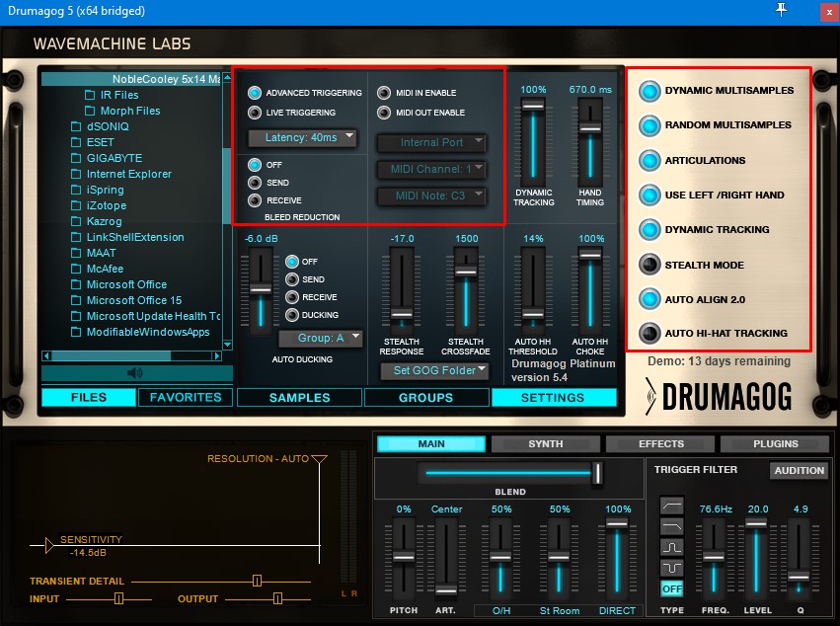Click the Settings tab

point(553,398)
